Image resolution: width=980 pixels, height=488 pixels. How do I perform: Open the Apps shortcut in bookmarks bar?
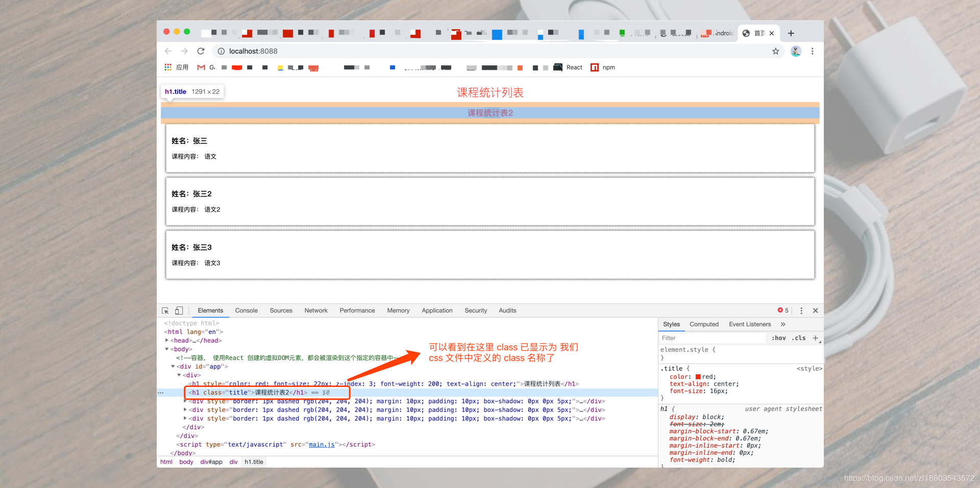[x=176, y=67]
